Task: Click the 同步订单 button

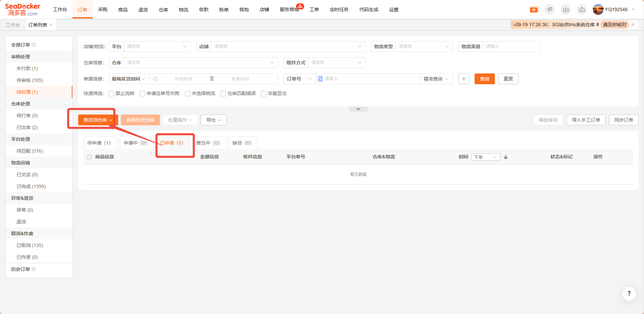Action: tap(623, 120)
